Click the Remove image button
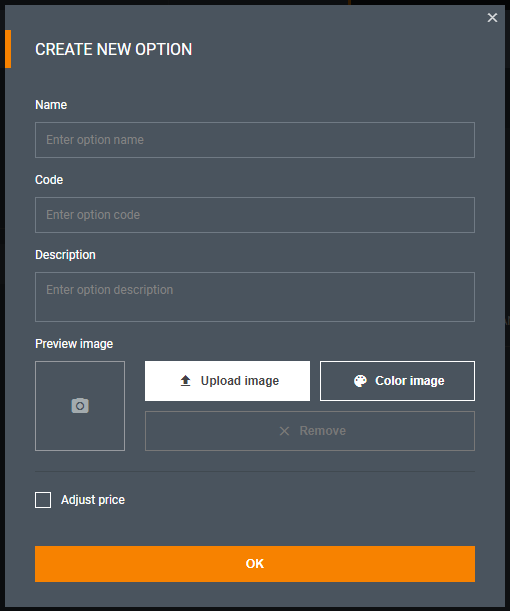This screenshot has width=510, height=611. pyautogui.click(x=310, y=431)
